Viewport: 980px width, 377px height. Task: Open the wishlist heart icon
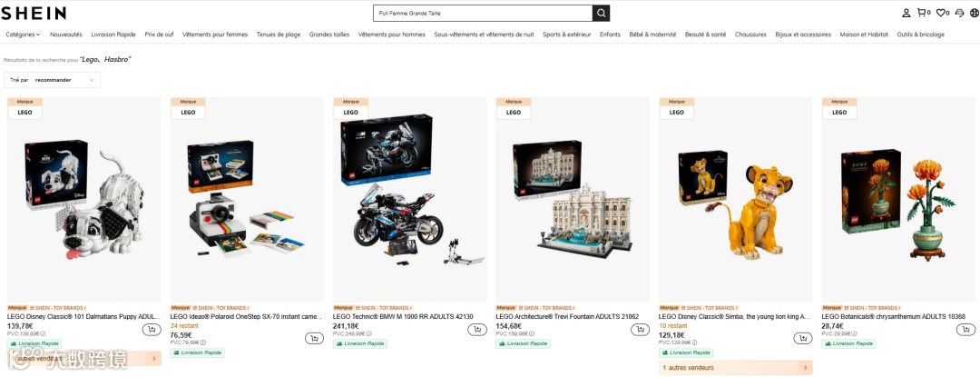tap(942, 13)
